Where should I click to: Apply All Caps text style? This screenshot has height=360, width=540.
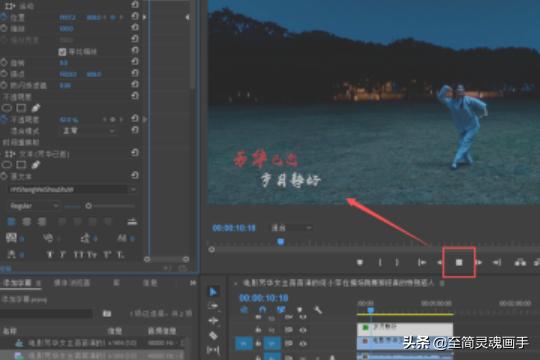(79, 255)
